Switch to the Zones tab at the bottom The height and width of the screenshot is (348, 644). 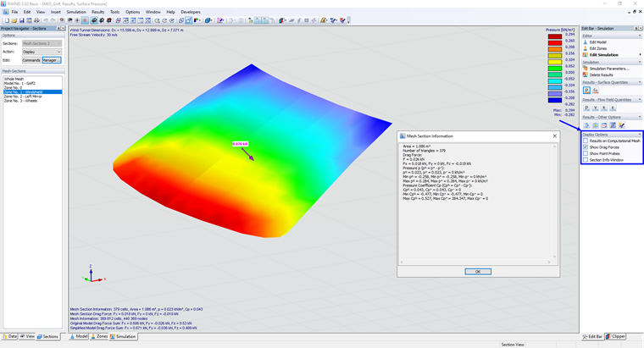[99, 336]
